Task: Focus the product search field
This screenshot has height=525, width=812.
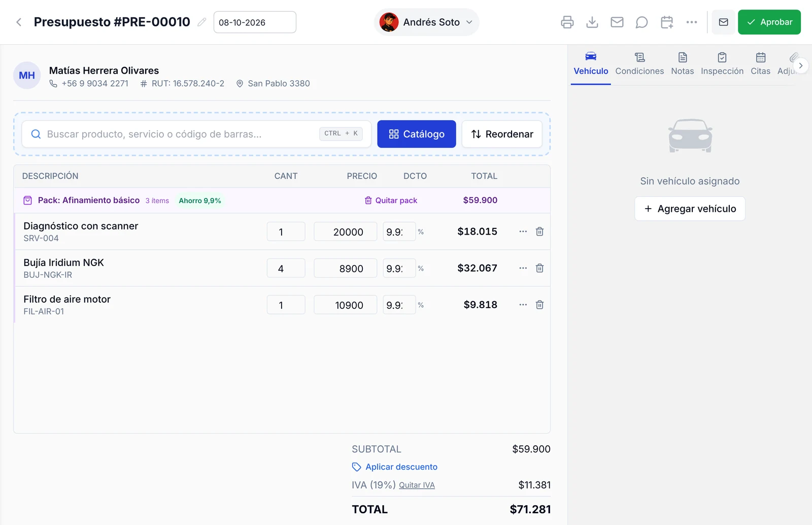Action: pyautogui.click(x=197, y=134)
